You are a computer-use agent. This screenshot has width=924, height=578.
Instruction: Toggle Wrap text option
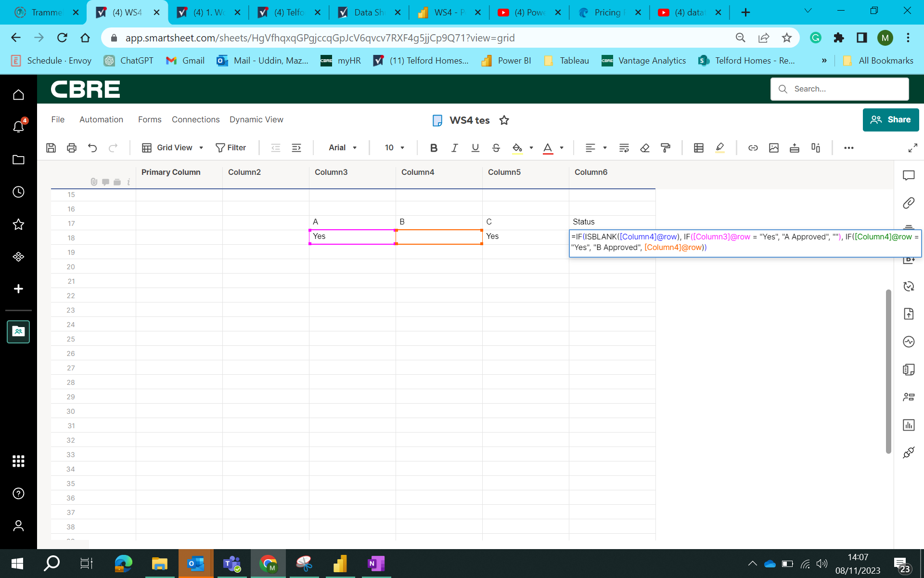[x=624, y=148]
